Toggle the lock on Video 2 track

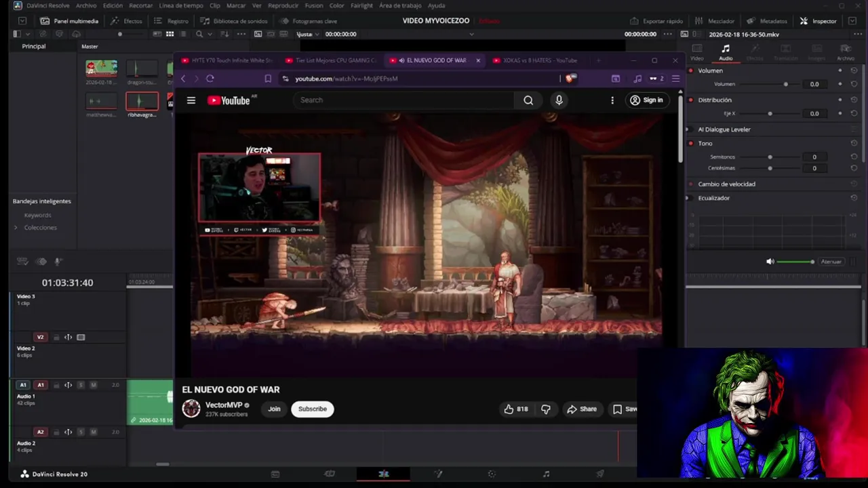56,338
